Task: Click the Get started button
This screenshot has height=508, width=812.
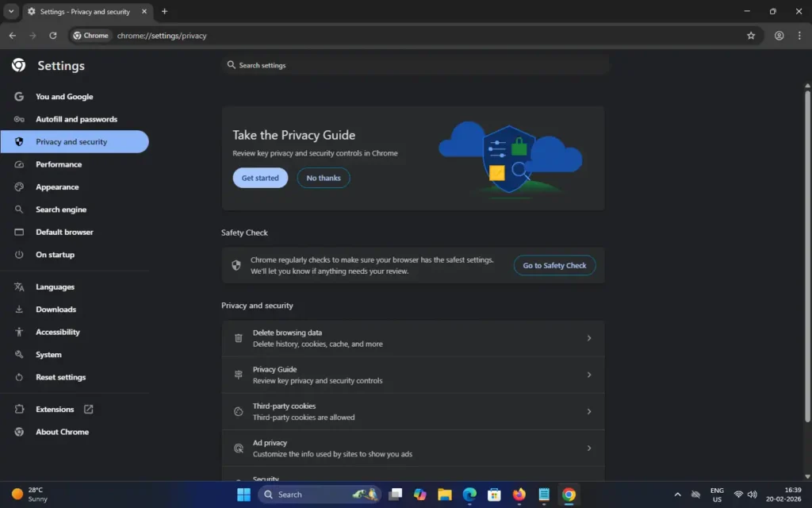Action: [260, 178]
